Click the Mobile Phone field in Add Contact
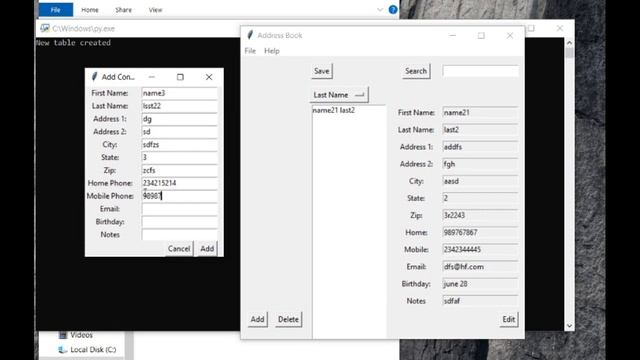640x360 pixels. click(x=180, y=196)
